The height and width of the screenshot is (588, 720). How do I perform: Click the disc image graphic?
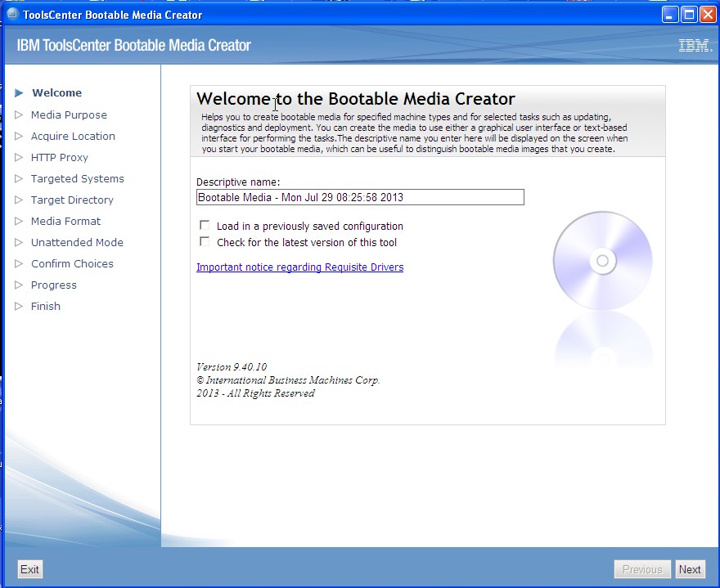602,260
